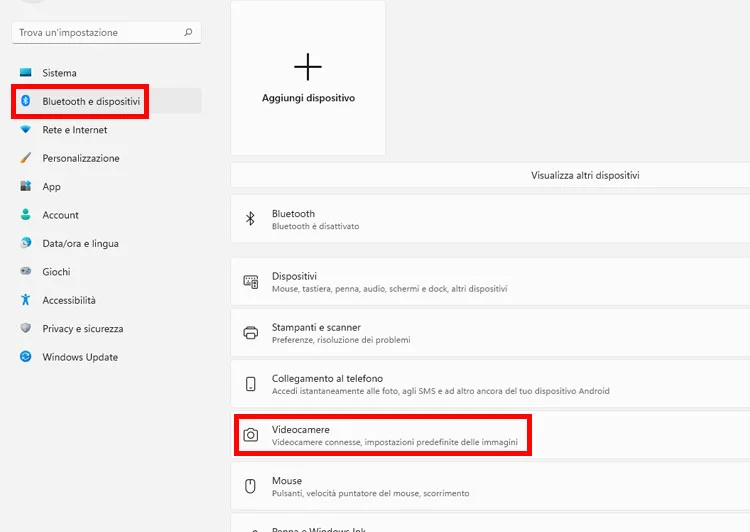Click Visualizza altri dispositivi
The height and width of the screenshot is (532, 750).
[x=585, y=175]
